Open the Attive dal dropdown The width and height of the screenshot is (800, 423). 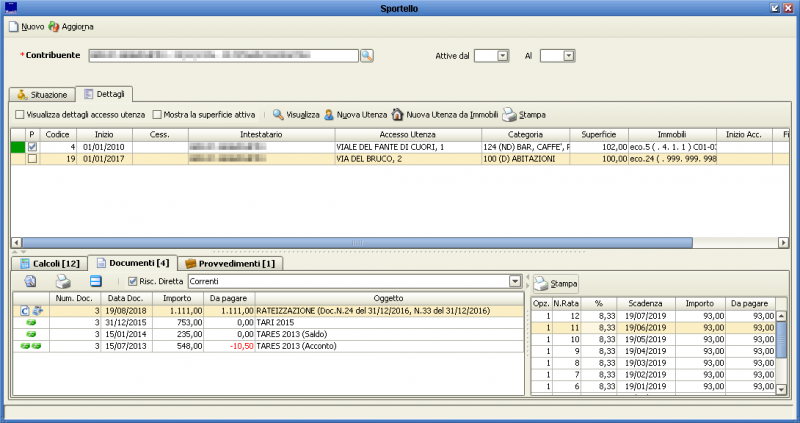coord(502,56)
